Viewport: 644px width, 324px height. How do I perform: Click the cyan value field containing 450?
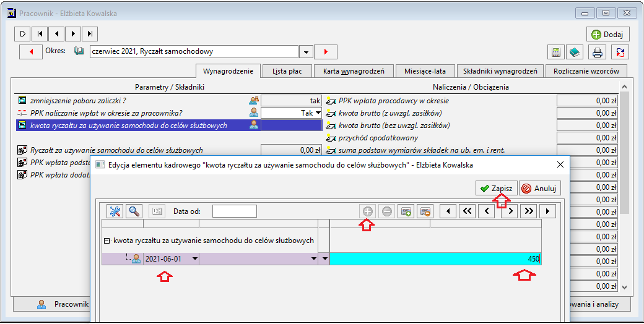436,259
